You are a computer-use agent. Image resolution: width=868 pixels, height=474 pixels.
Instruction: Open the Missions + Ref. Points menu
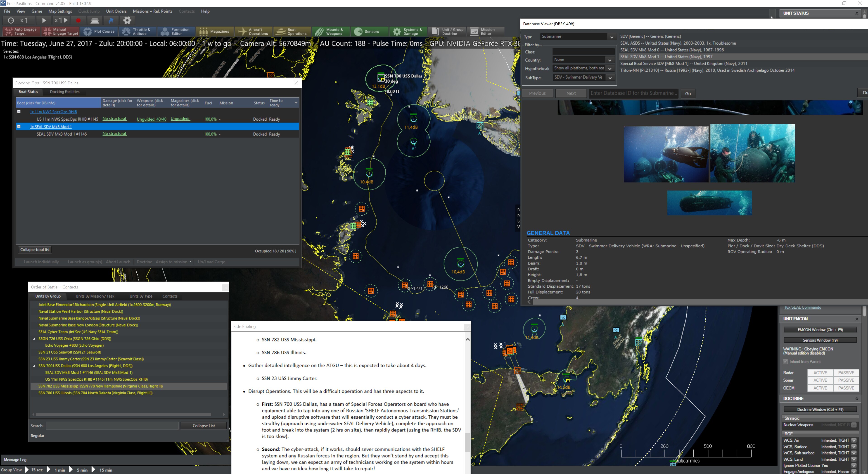coord(152,11)
